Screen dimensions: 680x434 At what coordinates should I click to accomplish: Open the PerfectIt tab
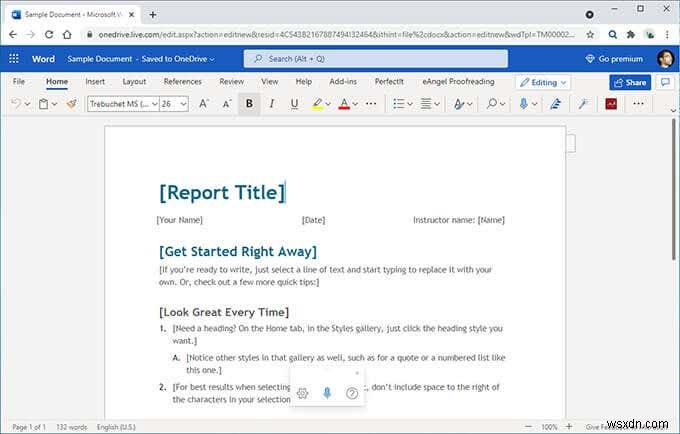pos(389,82)
